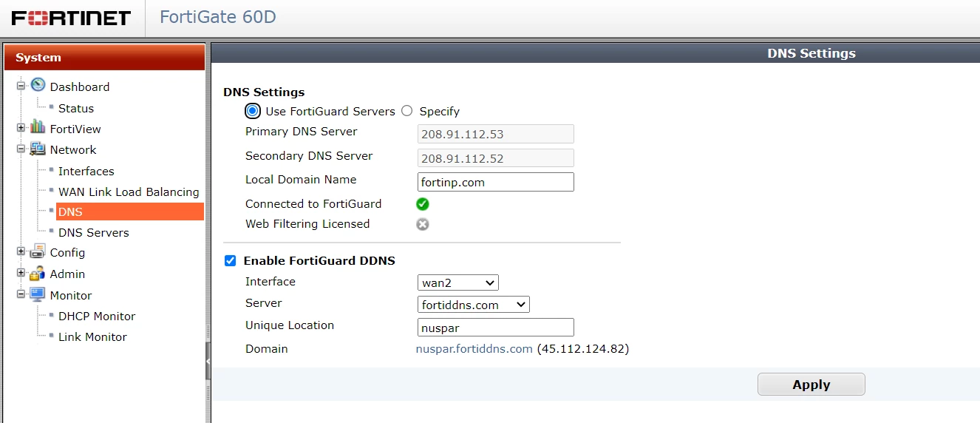980x423 pixels.
Task: Expand the Config tree node
Action: tap(21, 252)
